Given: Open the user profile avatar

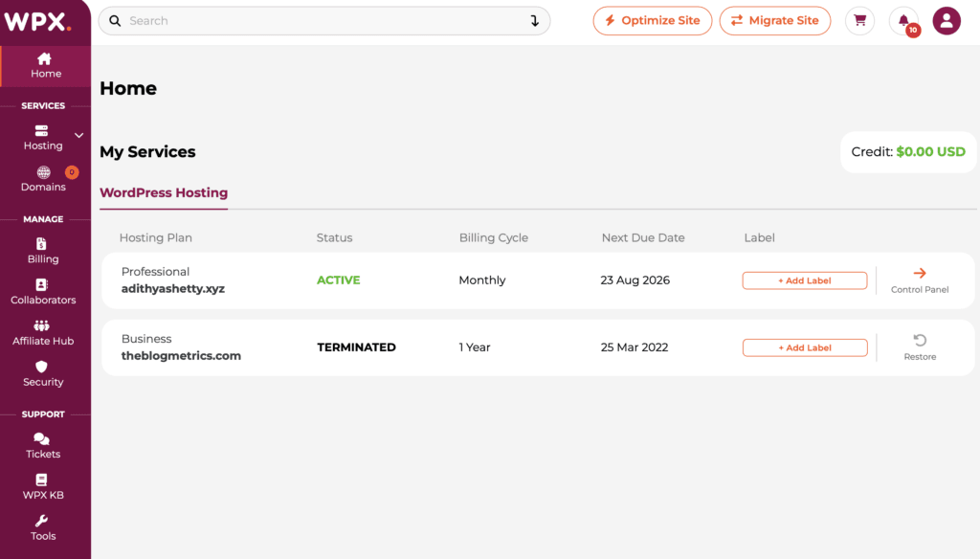Looking at the screenshot, I should tap(947, 21).
